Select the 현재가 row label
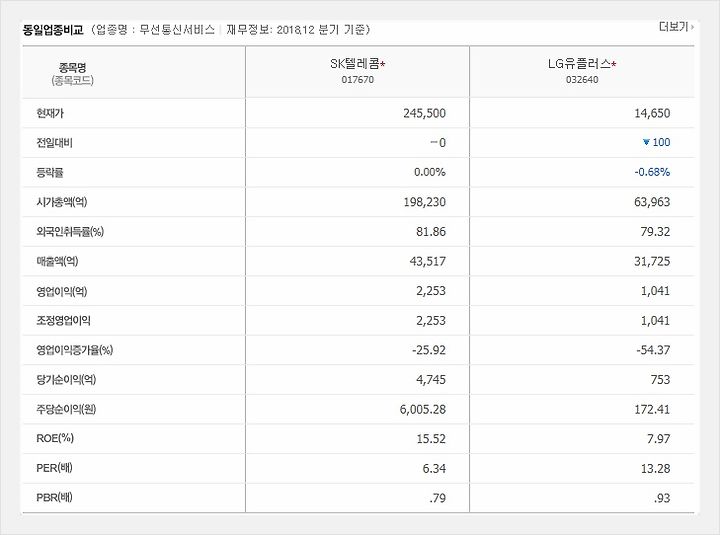Viewport: 720px width, 535px height. [50, 113]
